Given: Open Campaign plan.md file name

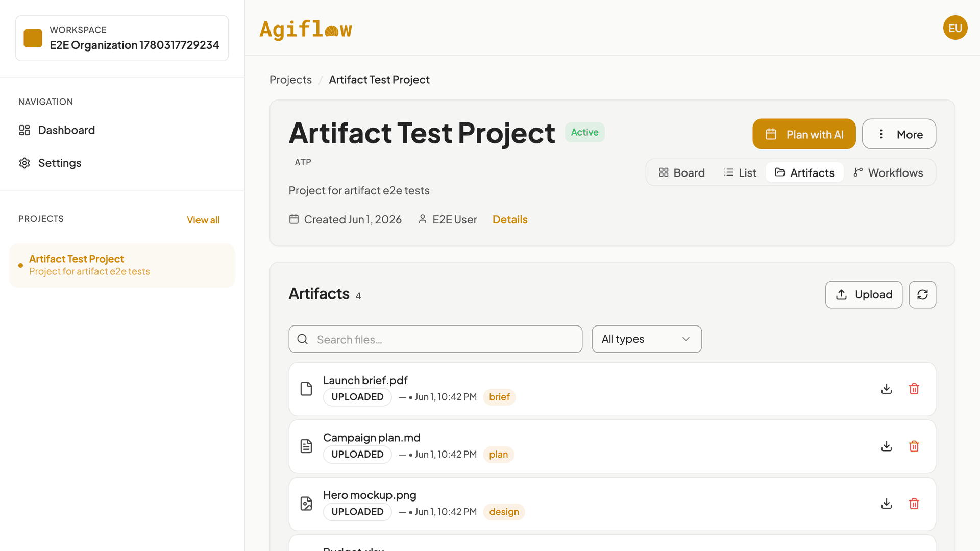Looking at the screenshot, I should pyautogui.click(x=372, y=438).
